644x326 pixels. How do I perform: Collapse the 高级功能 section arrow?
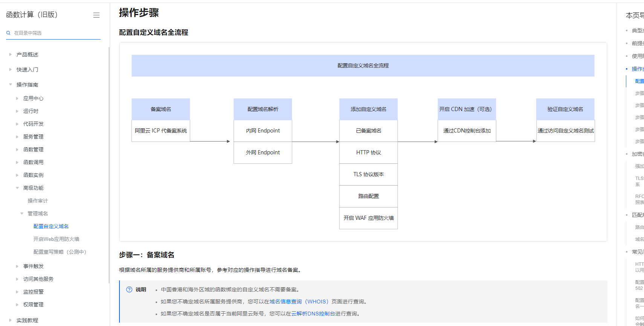pos(17,188)
